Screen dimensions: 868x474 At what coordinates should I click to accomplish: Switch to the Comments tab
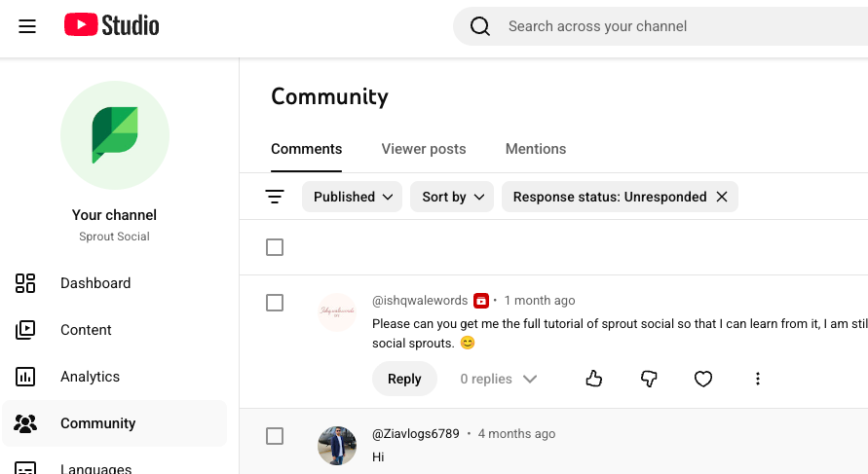click(306, 149)
